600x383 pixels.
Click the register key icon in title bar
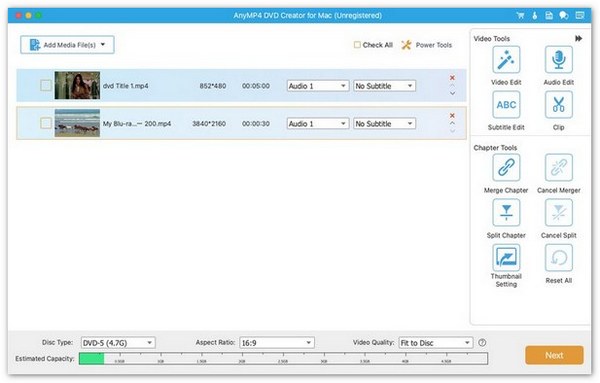pyautogui.click(x=535, y=16)
